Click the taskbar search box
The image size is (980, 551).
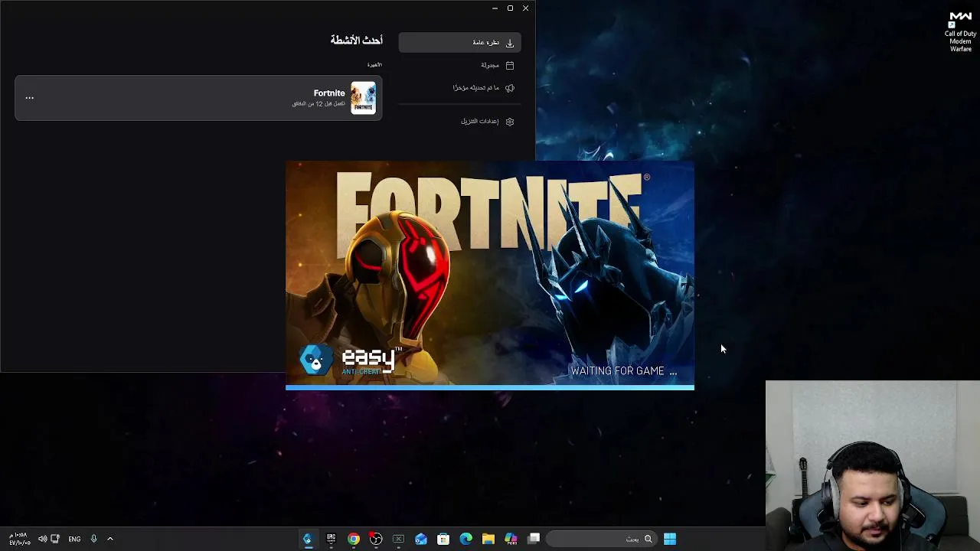(602, 539)
